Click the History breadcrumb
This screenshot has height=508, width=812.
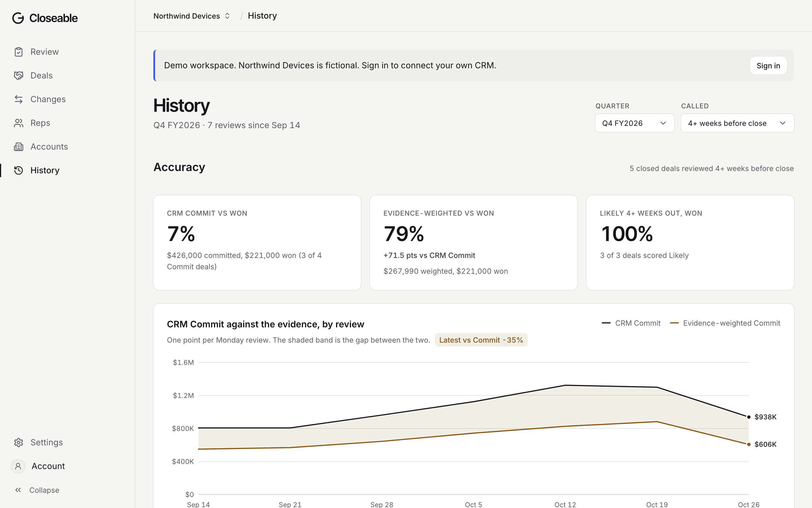click(x=262, y=16)
